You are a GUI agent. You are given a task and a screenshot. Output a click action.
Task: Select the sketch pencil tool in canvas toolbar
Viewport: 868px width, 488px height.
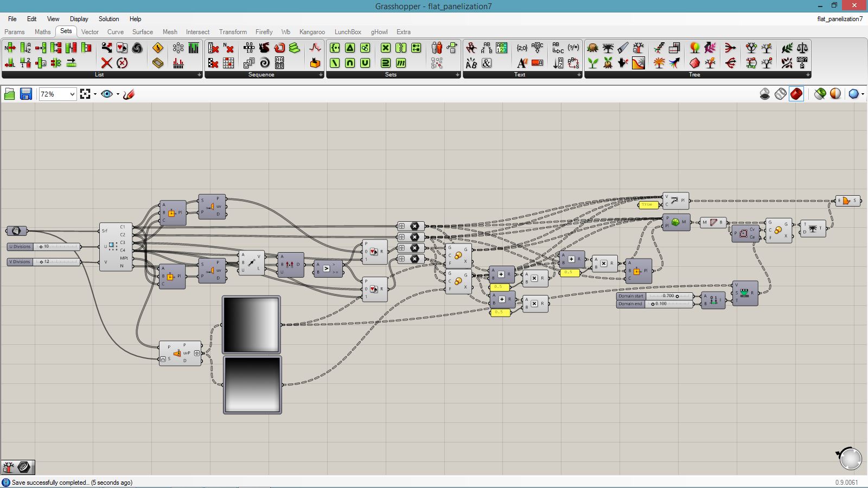(129, 94)
